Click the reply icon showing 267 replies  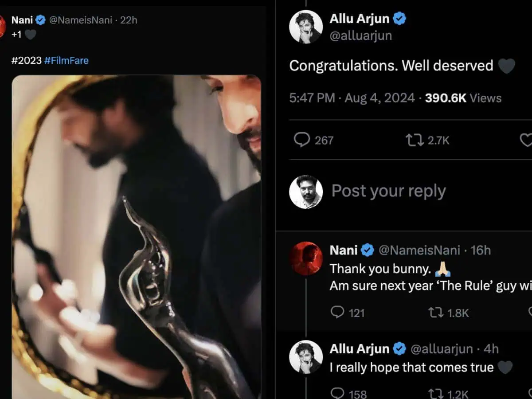(302, 141)
